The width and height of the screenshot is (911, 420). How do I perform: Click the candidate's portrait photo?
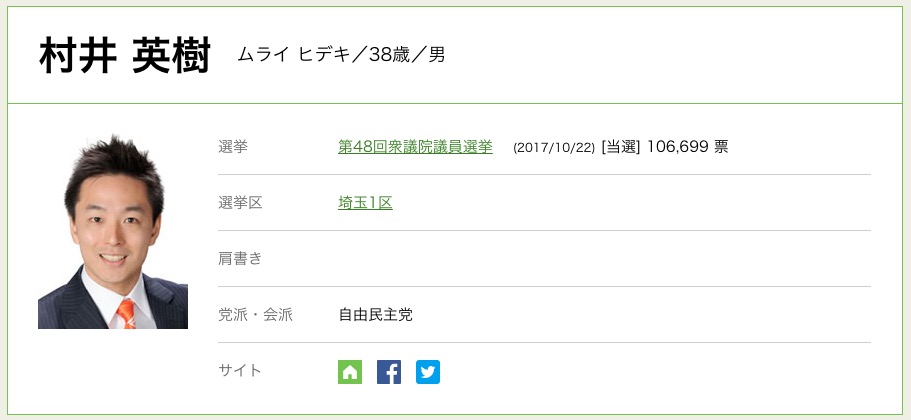pyautogui.click(x=113, y=231)
